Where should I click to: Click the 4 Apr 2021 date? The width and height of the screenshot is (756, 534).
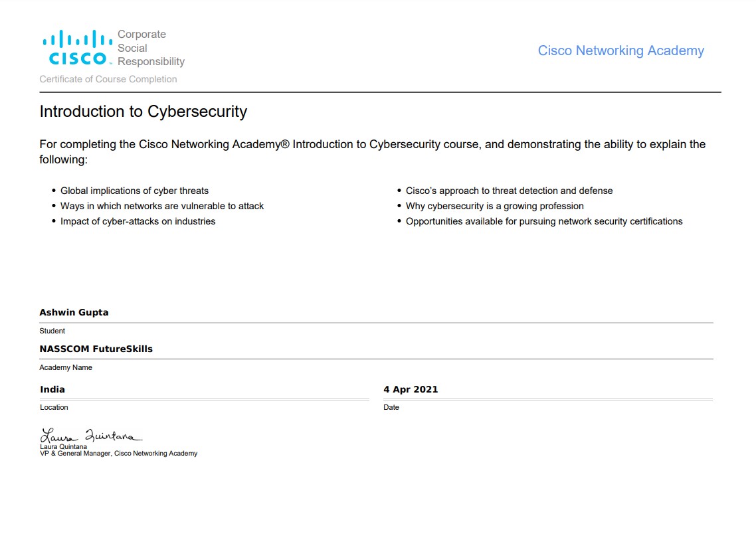pos(411,389)
